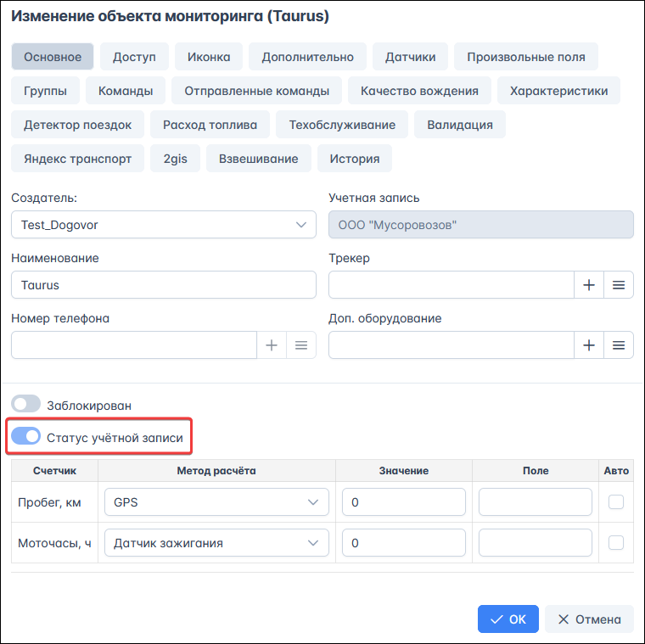Click the Пробег value input field
The image size is (645, 644).
pyautogui.click(x=403, y=501)
